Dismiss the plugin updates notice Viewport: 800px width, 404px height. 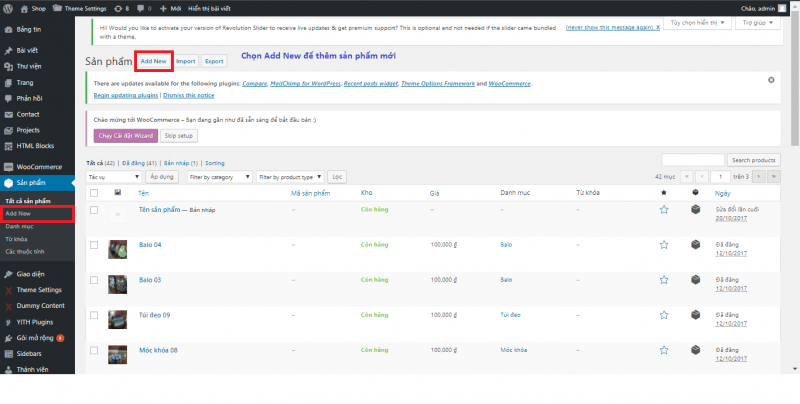(771, 80)
